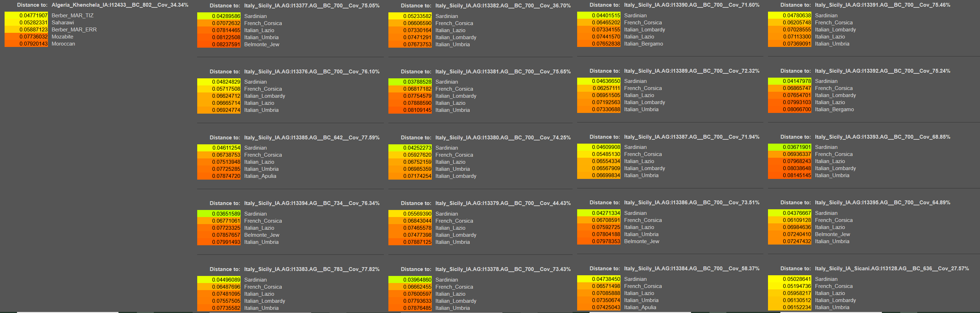Screen dimensions: 980x313
Task: Select header of sample I13379 Cov_44.43%
Action: (503, 203)
